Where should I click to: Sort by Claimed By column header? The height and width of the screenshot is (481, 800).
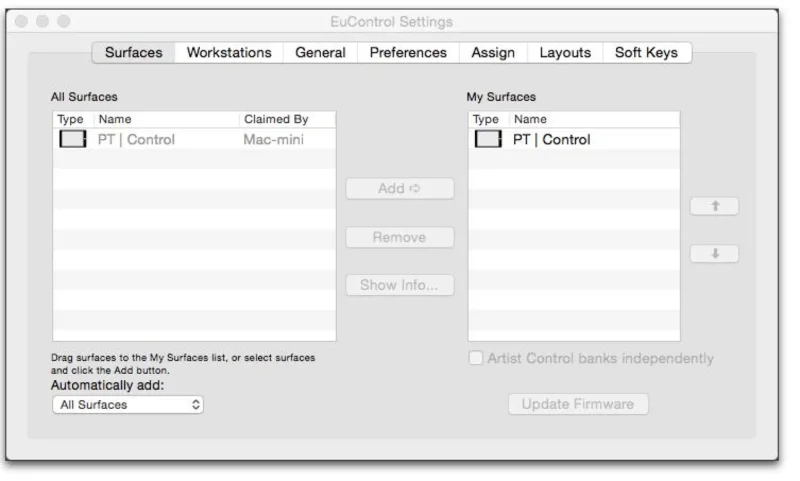click(x=287, y=119)
